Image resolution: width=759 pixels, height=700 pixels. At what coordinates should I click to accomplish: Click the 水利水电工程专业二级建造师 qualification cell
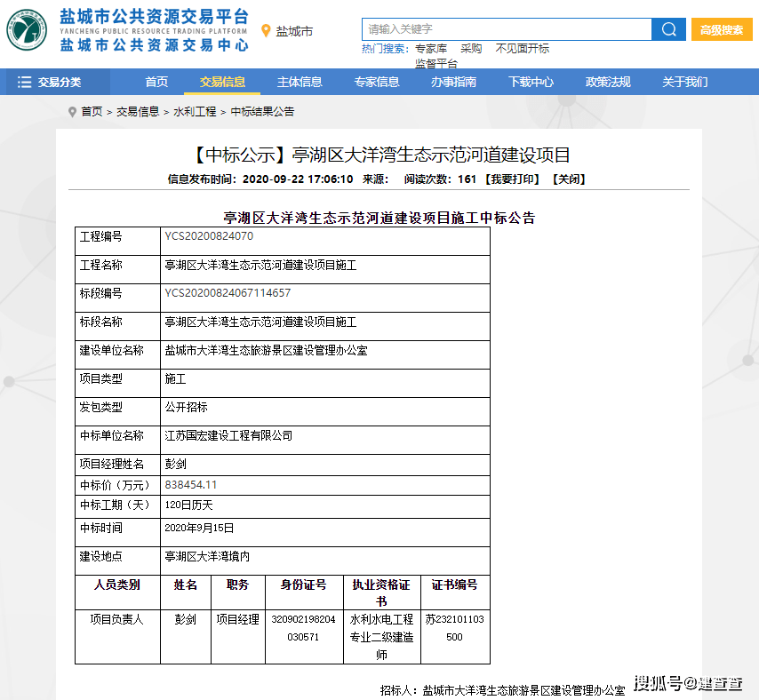(381, 637)
